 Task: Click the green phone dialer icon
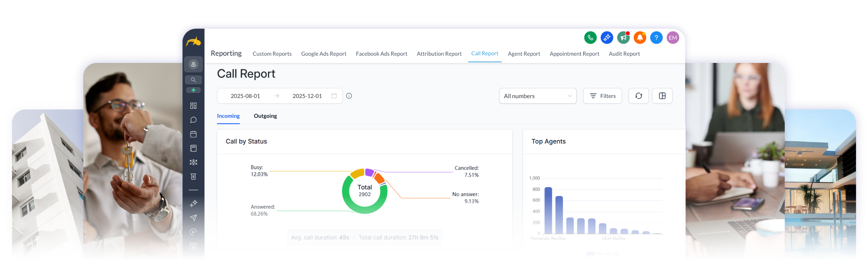(x=590, y=38)
